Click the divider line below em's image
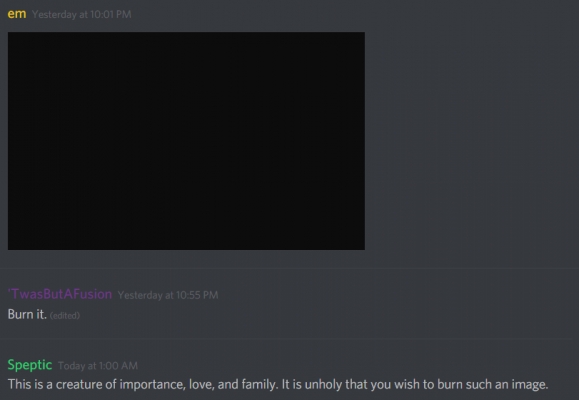This screenshot has height=400, width=579. pyautogui.click(x=290, y=268)
